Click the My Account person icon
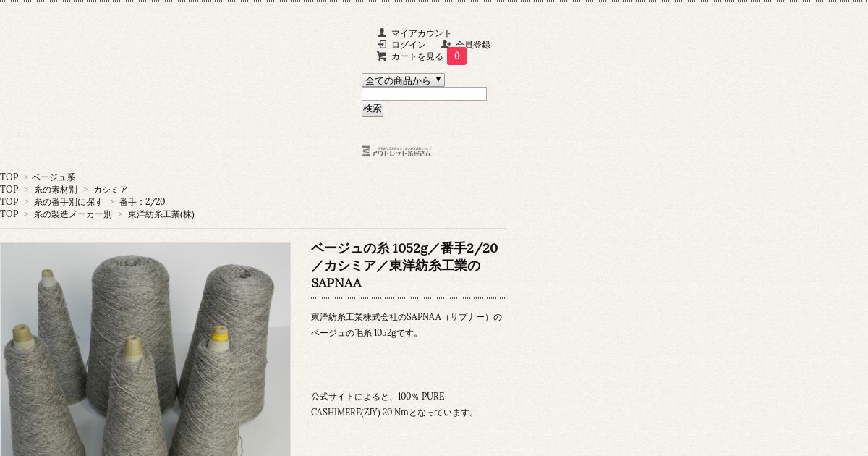The width and height of the screenshot is (868, 456). (382, 33)
